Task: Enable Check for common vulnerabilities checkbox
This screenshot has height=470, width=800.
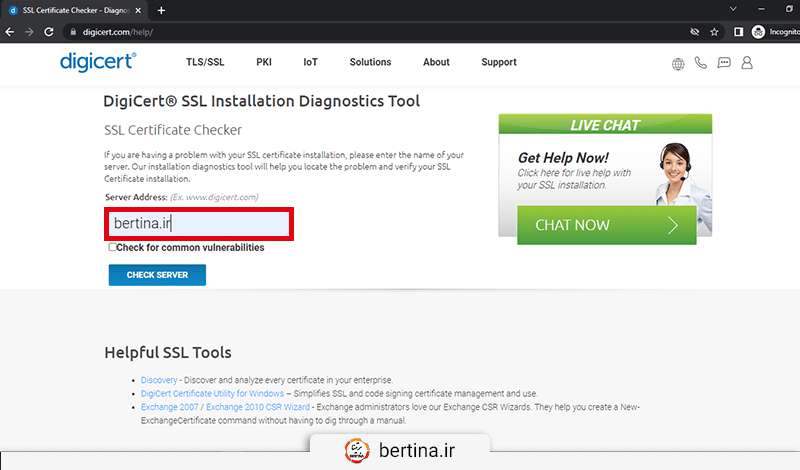Action: click(112, 247)
